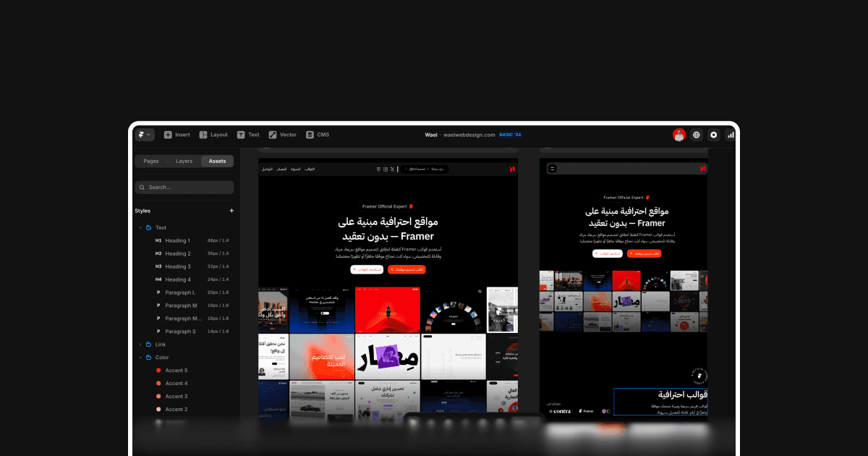
Task: Click the BASIC '24 plan badge
Action: 510,135
